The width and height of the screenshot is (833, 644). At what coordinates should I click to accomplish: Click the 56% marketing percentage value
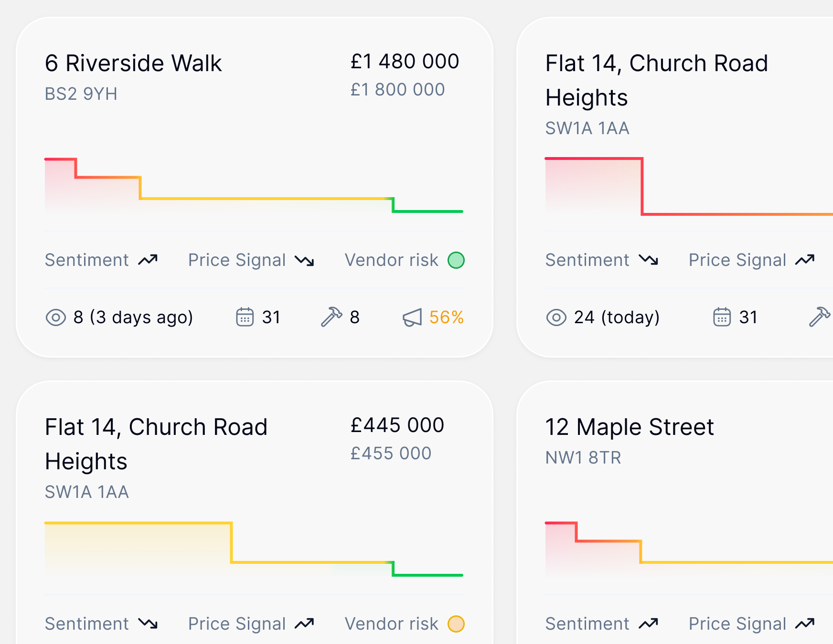pyautogui.click(x=447, y=317)
